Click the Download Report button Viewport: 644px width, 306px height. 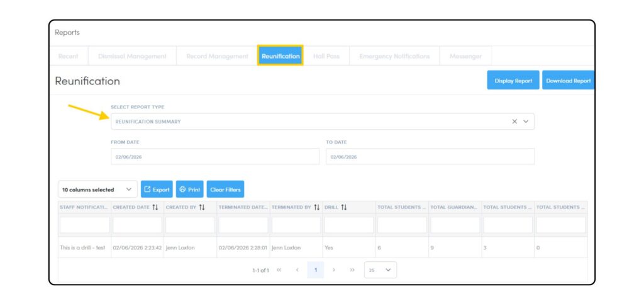[x=568, y=81]
